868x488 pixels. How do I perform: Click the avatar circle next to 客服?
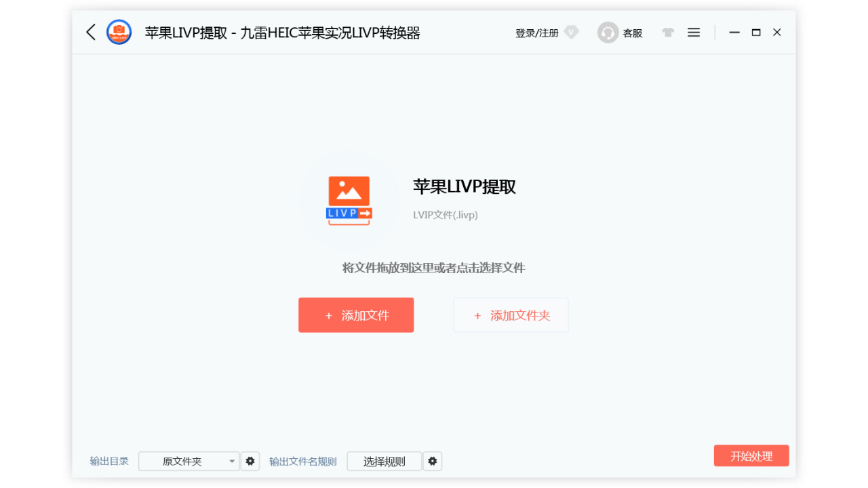tap(608, 32)
